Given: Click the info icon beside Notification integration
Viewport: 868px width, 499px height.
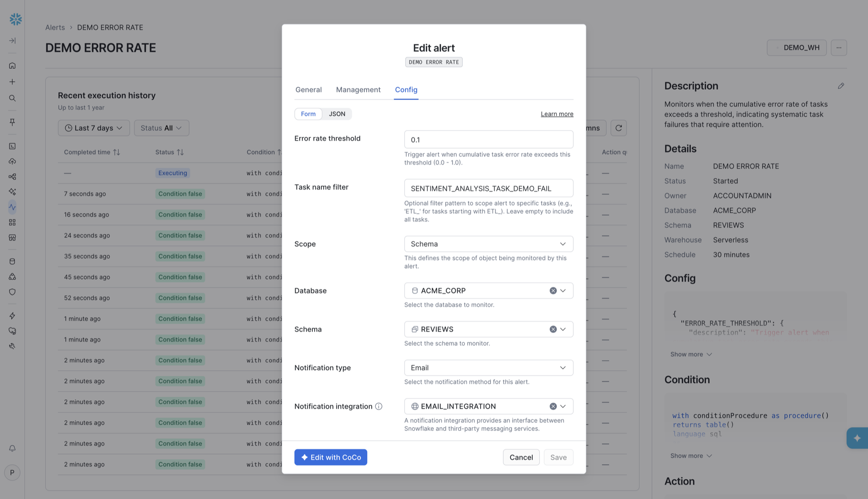Looking at the screenshot, I should (379, 406).
